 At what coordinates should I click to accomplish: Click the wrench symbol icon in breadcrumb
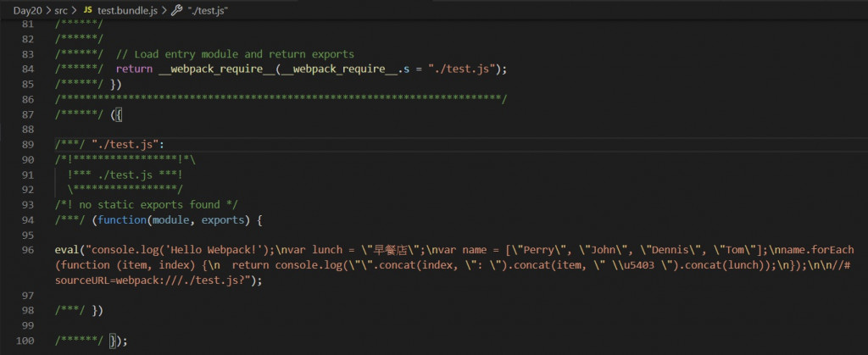pyautogui.click(x=177, y=10)
